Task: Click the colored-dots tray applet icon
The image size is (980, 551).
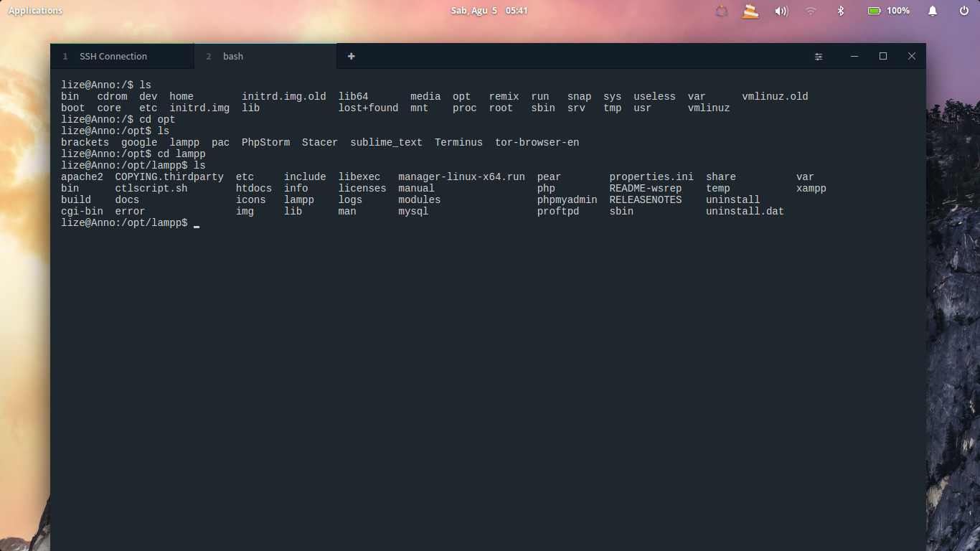Action: [x=722, y=11]
